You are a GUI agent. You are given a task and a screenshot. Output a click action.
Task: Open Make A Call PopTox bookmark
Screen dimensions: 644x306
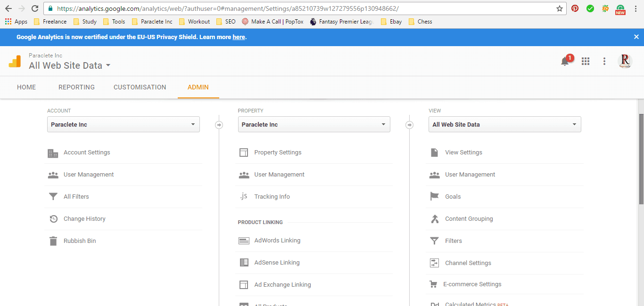272,22
